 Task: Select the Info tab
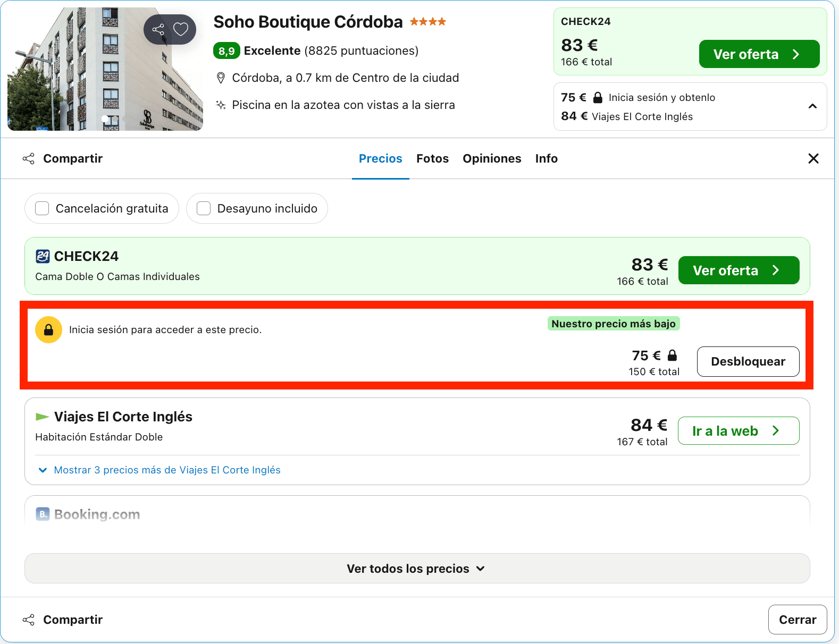pos(546,158)
